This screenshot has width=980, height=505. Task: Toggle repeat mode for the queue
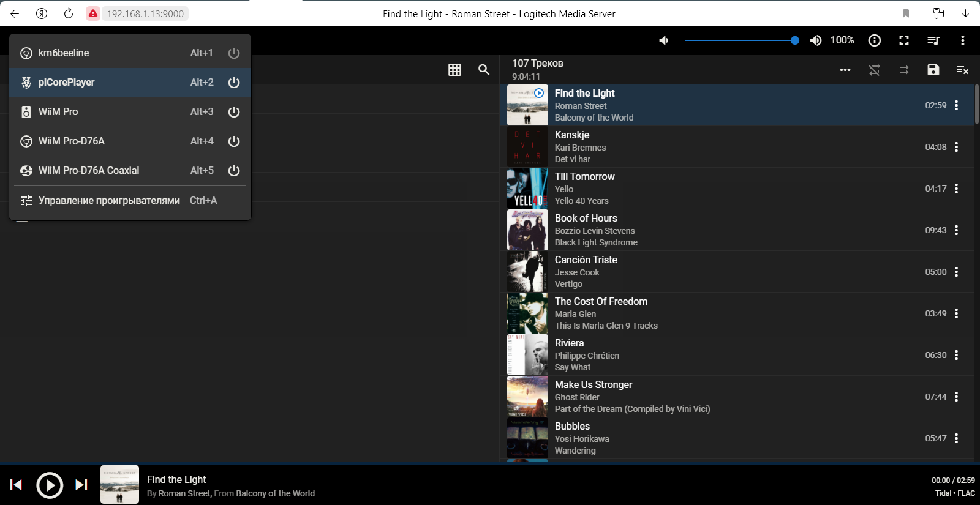(x=903, y=70)
